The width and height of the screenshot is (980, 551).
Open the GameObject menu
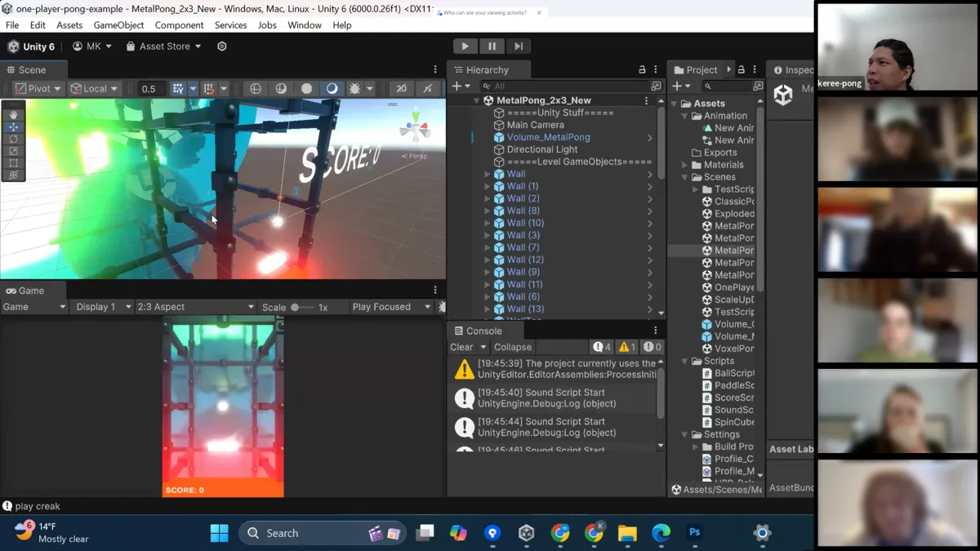118,25
